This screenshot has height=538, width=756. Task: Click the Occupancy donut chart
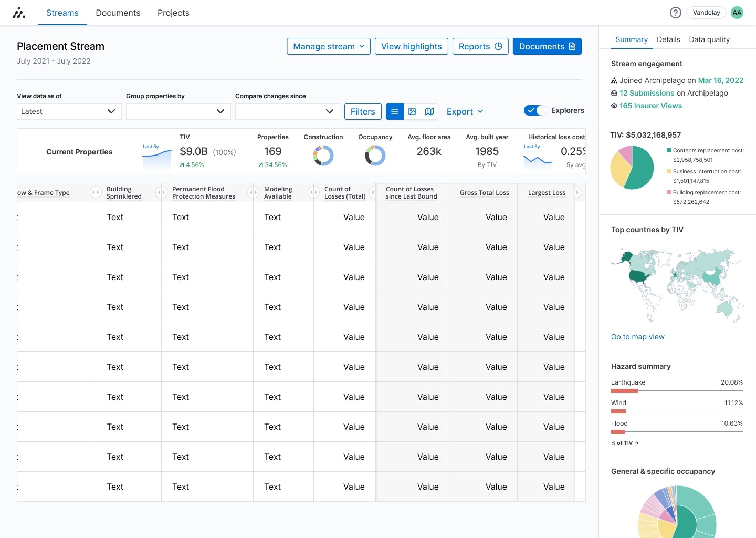[x=375, y=156]
